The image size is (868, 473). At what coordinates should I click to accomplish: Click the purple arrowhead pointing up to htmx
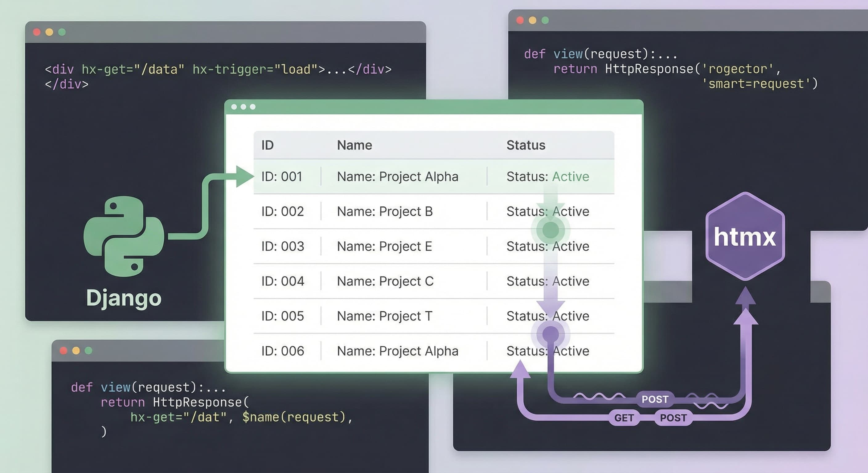[745, 296]
